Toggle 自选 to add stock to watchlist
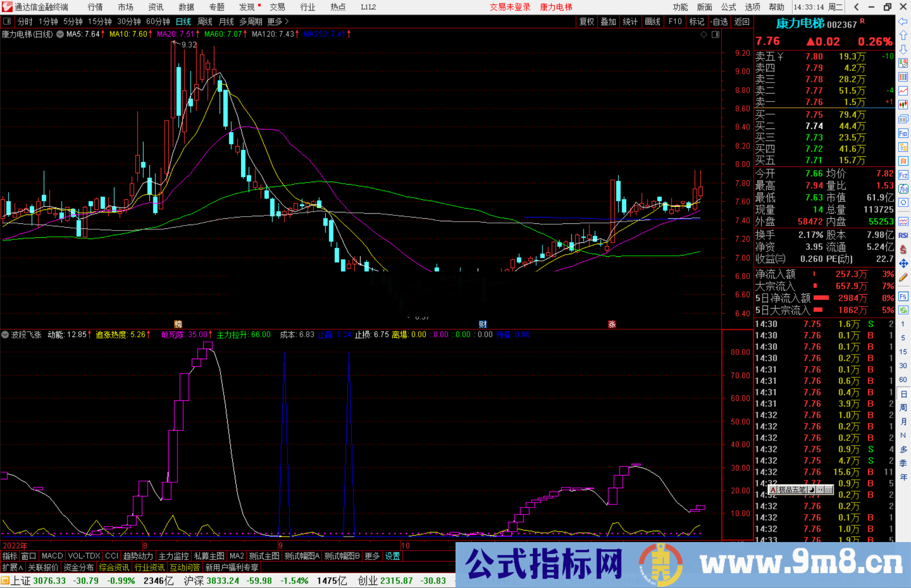This screenshot has width=911, height=588. point(720,21)
